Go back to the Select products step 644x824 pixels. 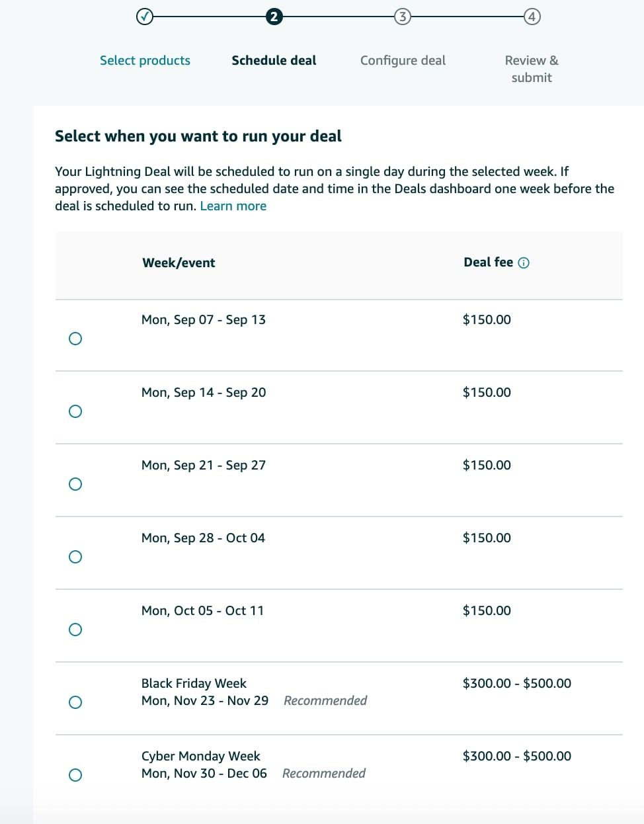coord(145,60)
